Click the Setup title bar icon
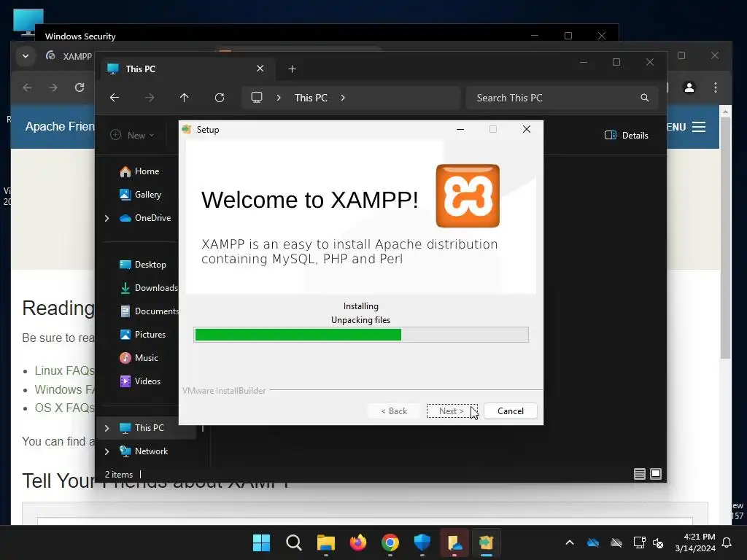 [x=187, y=130]
